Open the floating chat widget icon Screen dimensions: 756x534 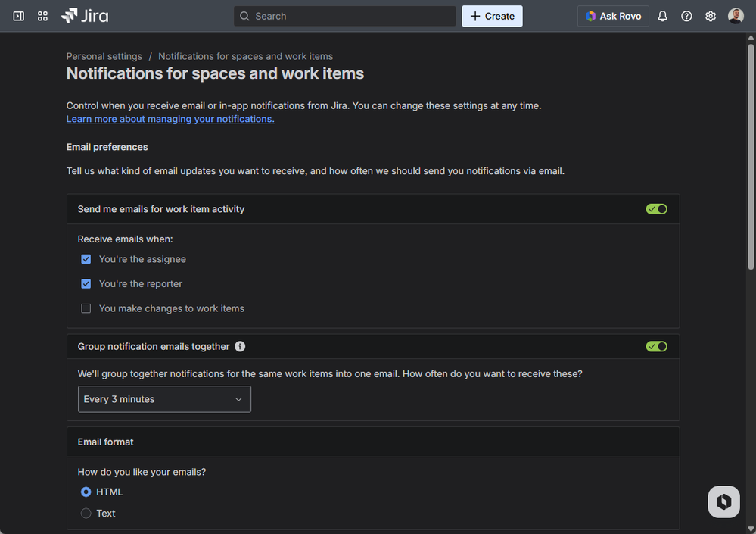(723, 501)
